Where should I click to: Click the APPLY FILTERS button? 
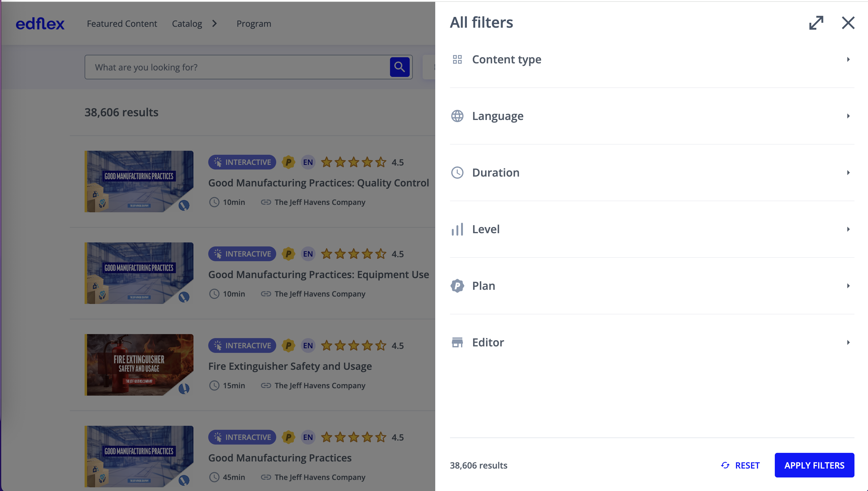pos(814,465)
